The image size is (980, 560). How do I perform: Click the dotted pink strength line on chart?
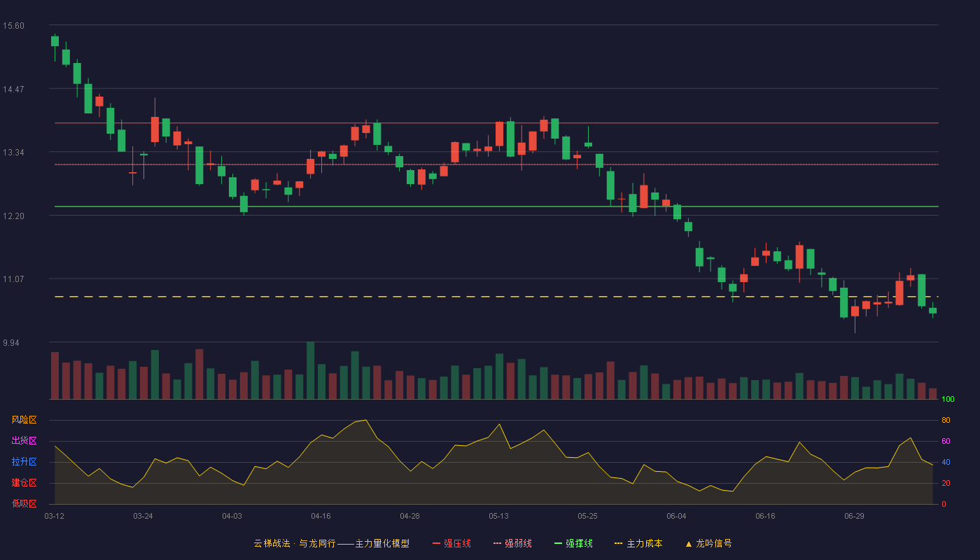click(x=496, y=164)
